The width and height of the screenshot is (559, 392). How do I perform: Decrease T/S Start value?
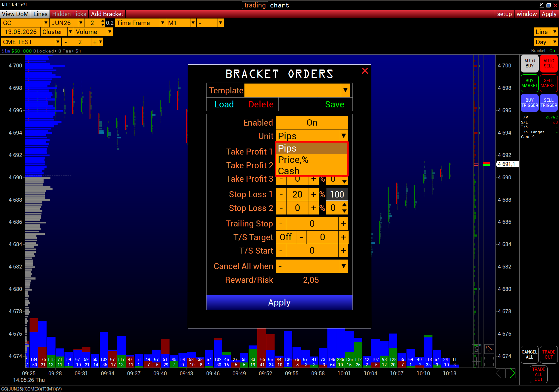(281, 251)
